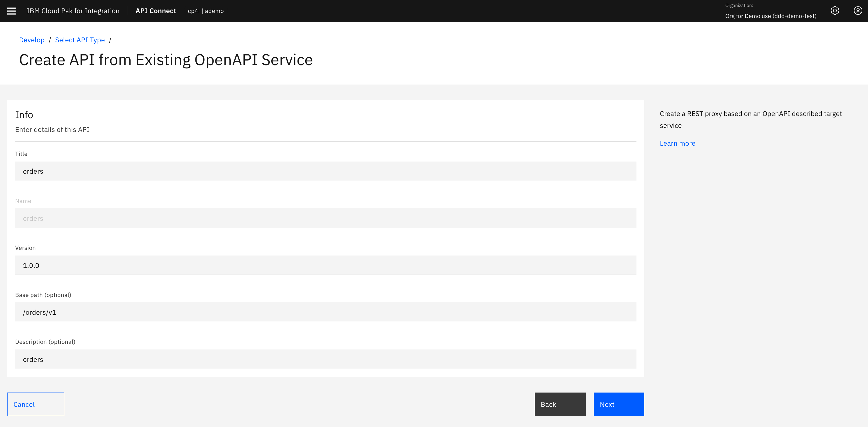Click the Back button
This screenshot has width=868, height=427.
[x=560, y=404]
